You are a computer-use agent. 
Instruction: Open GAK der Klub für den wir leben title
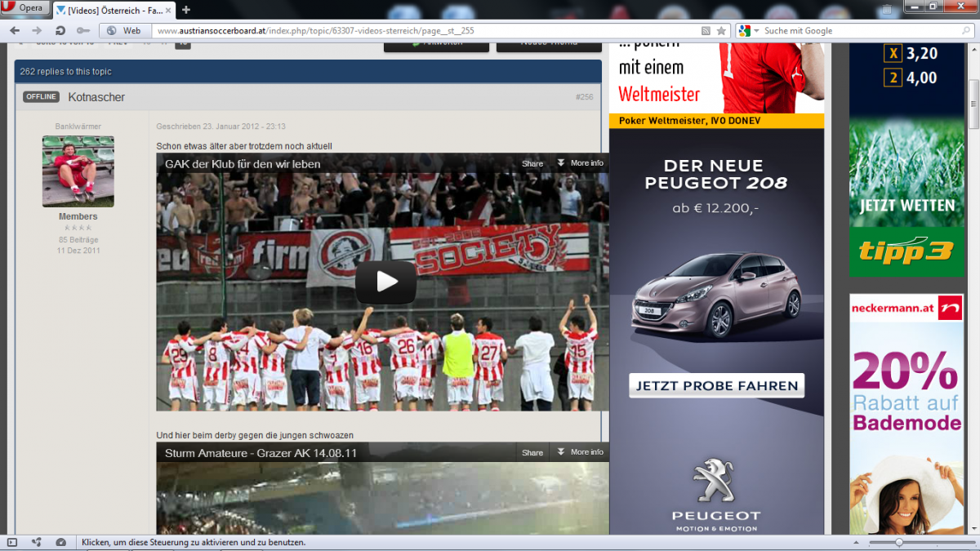pos(243,163)
